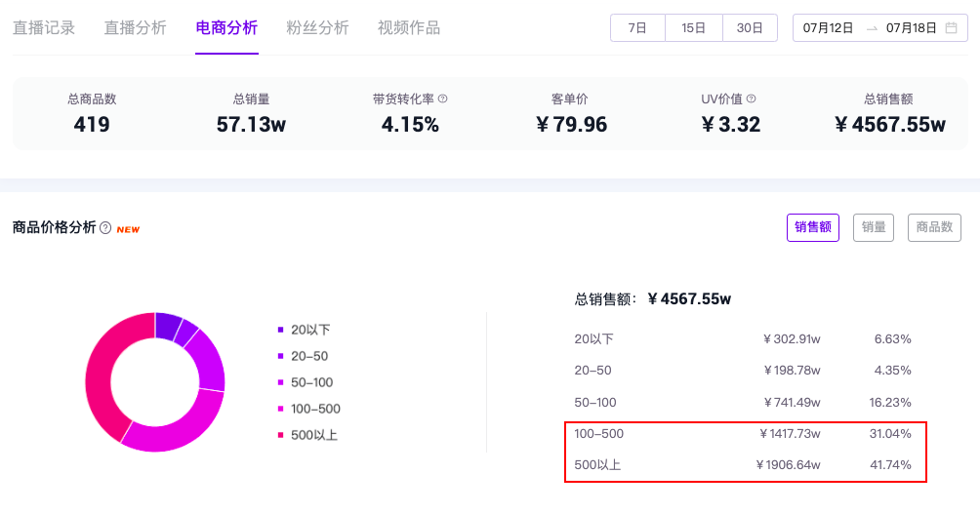Switch to 直播分析 tab
The image size is (980, 513).
click(x=136, y=28)
